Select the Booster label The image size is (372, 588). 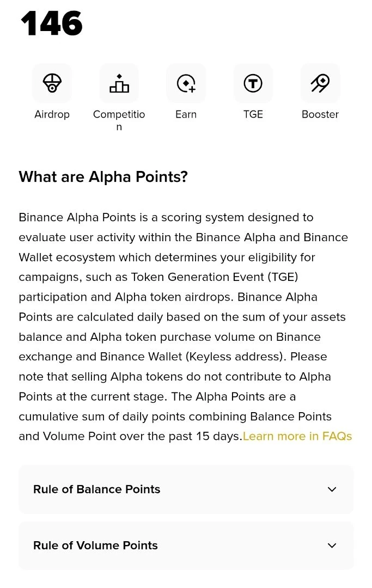pos(320,114)
